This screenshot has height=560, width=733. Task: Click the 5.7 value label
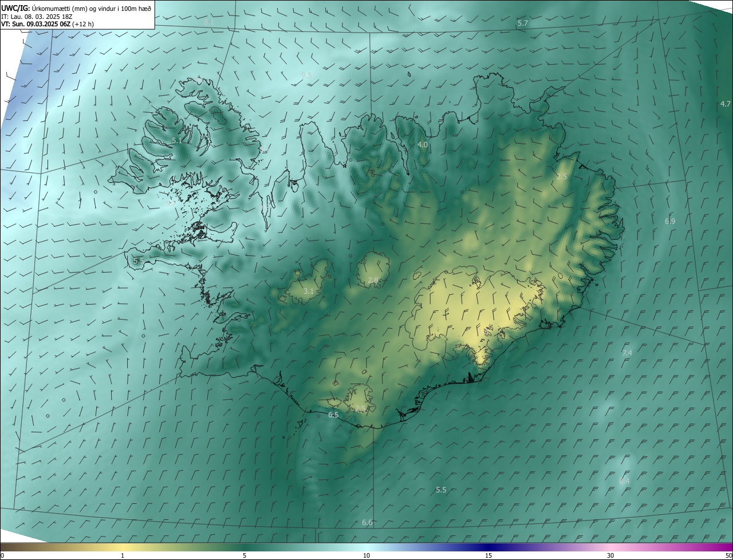522,23
